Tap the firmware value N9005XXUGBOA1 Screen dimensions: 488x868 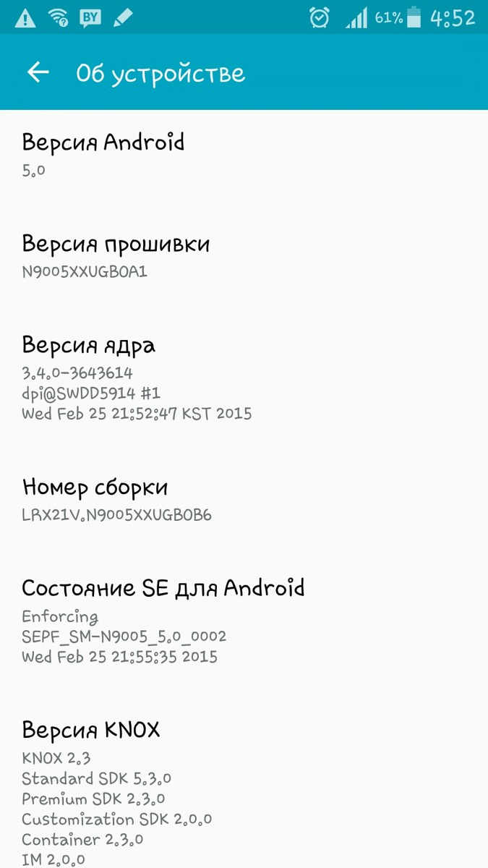(x=85, y=272)
